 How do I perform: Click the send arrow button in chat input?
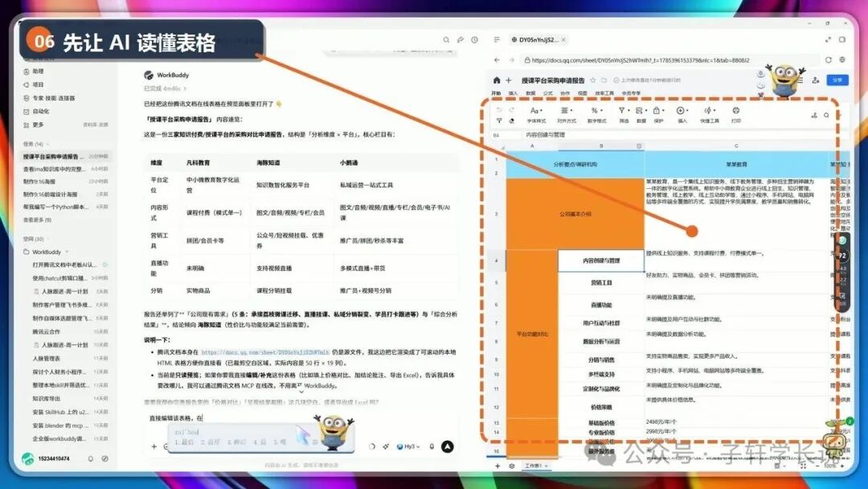[448, 446]
